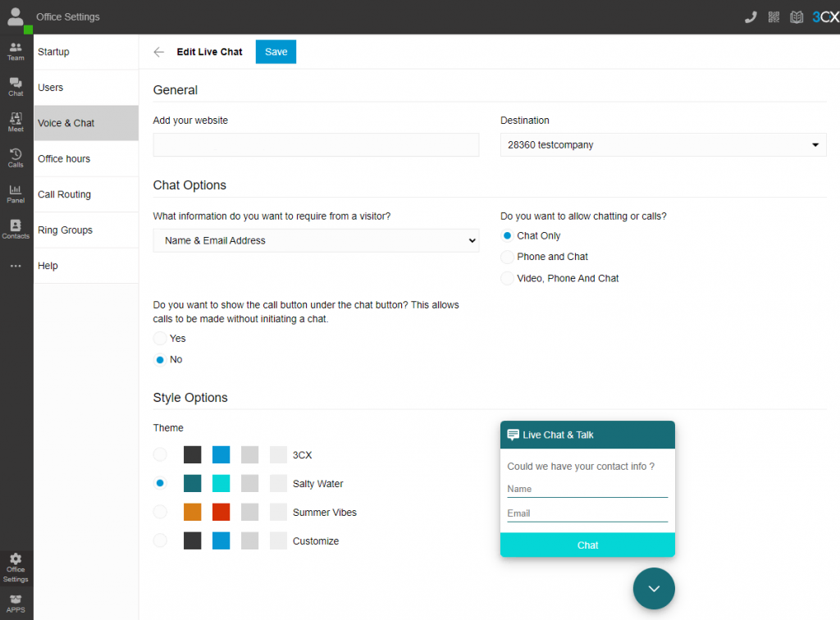Viewport: 840px width, 620px height.
Task: Open the Destination dropdown
Action: tap(663, 144)
